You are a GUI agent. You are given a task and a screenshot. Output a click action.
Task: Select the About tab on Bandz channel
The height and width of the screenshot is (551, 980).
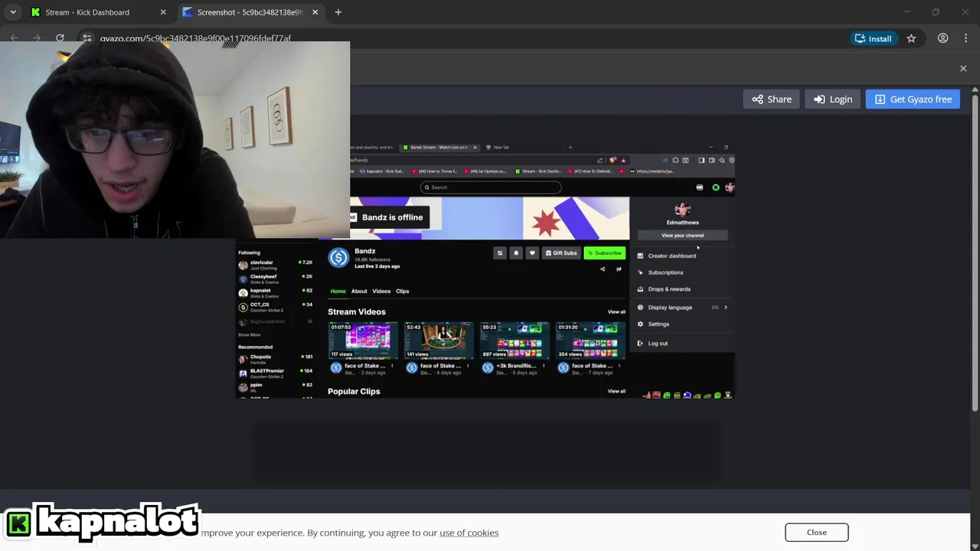click(359, 291)
